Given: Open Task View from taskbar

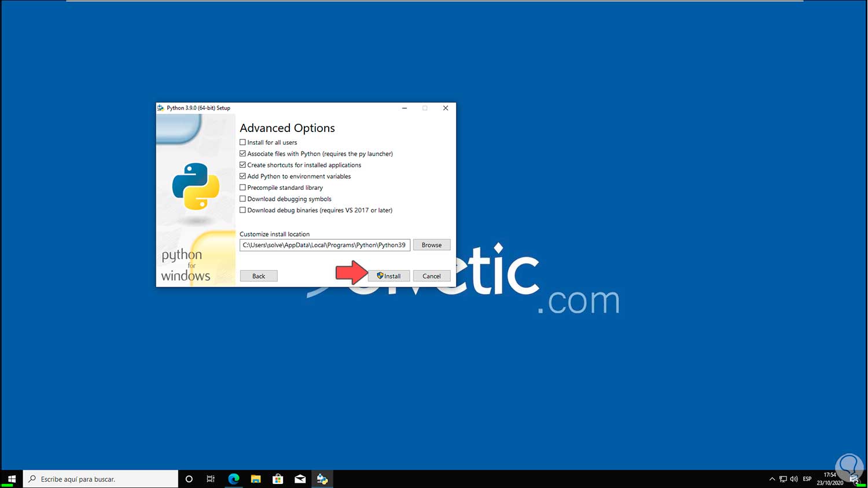Looking at the screenshot, I should tap(211, 479).
